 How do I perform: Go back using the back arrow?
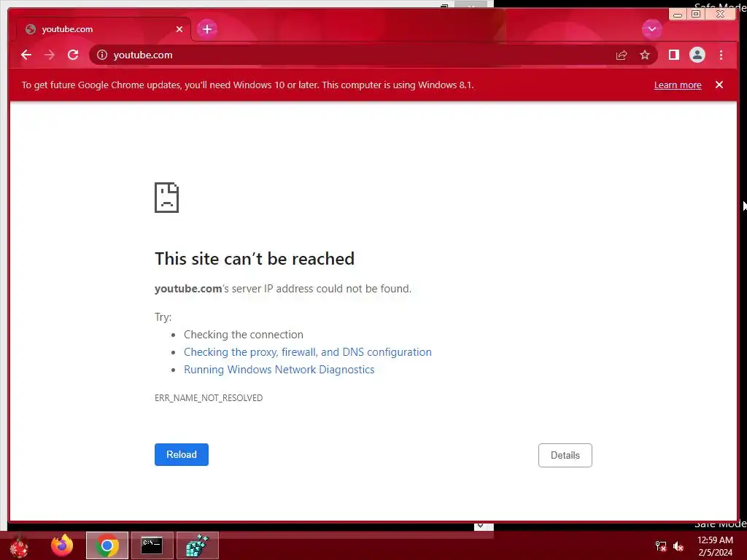[x=26, y=55]
